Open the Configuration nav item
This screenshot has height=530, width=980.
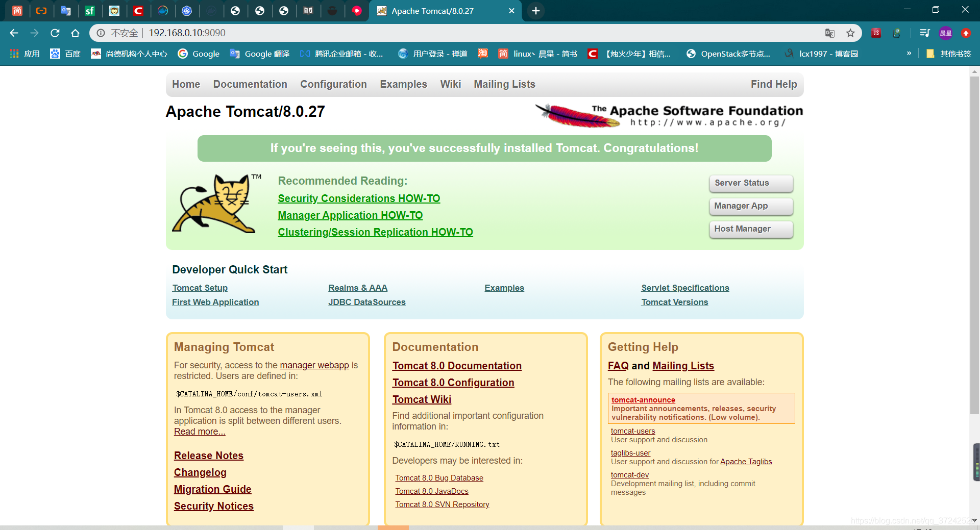pyautogui.click(x=333, y=84)
